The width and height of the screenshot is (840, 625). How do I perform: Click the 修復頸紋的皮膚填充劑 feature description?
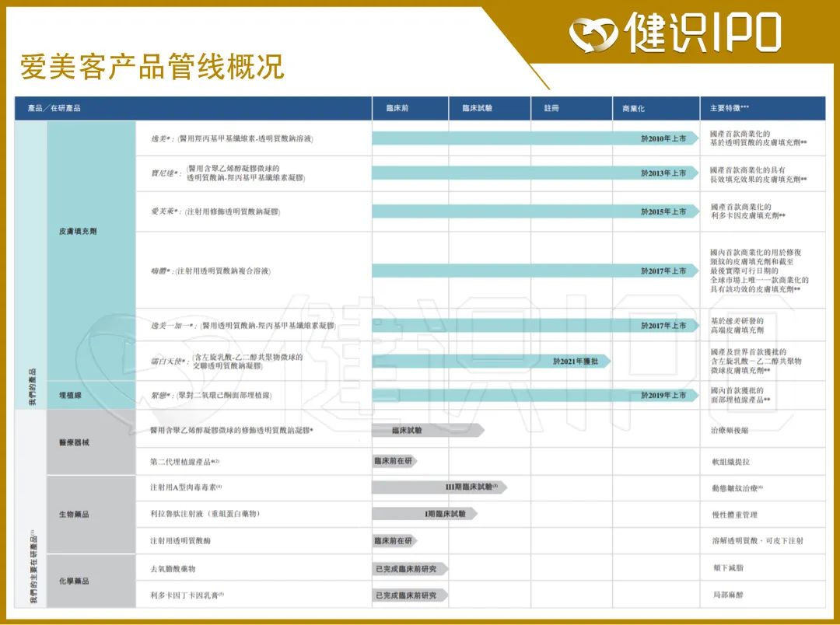pos(759,271)
